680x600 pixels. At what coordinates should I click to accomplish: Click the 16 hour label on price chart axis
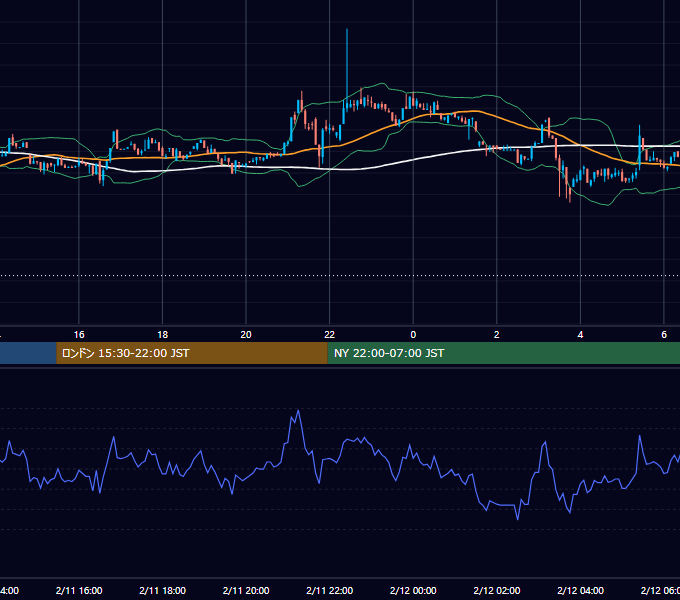(79, 335)
